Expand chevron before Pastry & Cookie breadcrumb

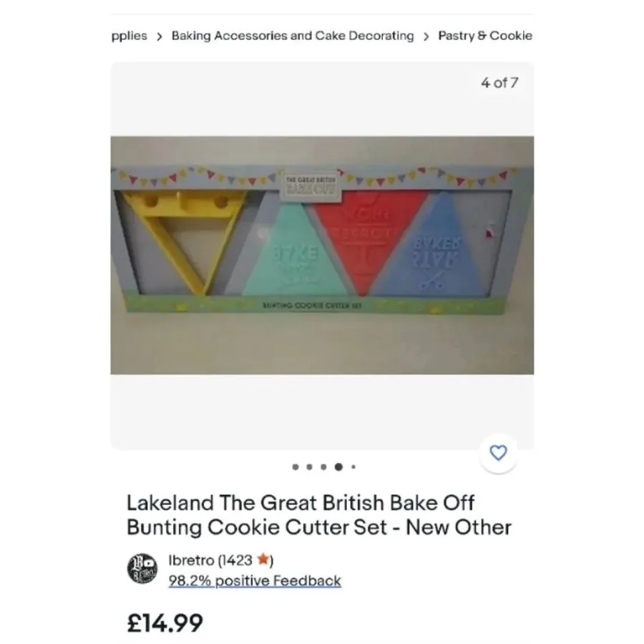(426, 36)
